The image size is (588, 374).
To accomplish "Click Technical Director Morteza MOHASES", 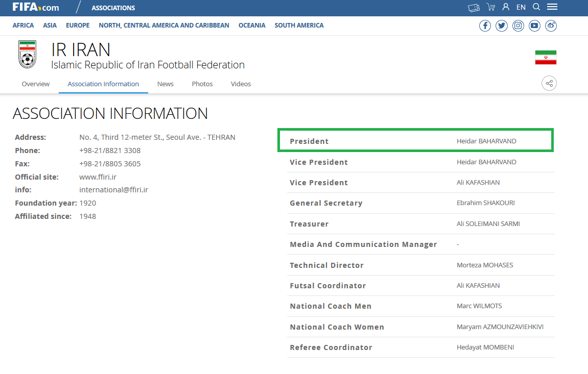I will coord(485,265).
